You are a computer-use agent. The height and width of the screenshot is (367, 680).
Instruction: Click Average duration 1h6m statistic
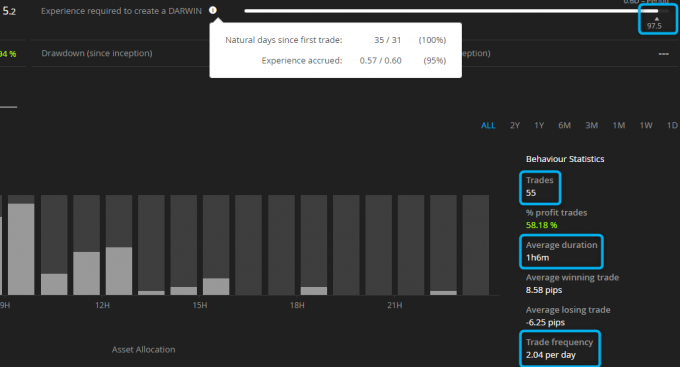[561, 252]
